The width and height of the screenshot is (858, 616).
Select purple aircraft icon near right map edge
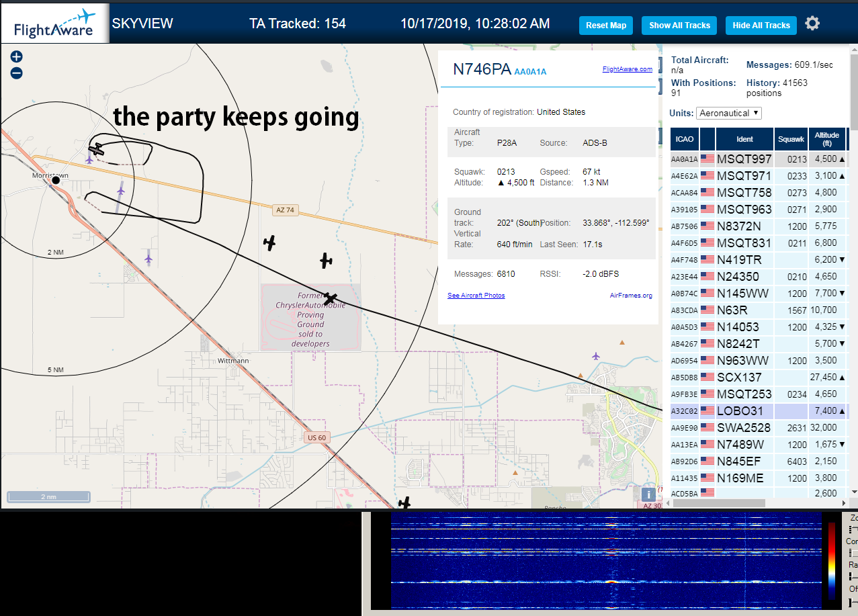click(596, 355)
